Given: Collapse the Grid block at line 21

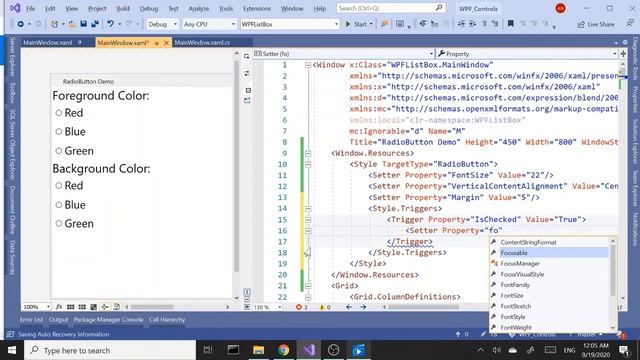Looking at the screenshot, I should (x=308, y=286).
